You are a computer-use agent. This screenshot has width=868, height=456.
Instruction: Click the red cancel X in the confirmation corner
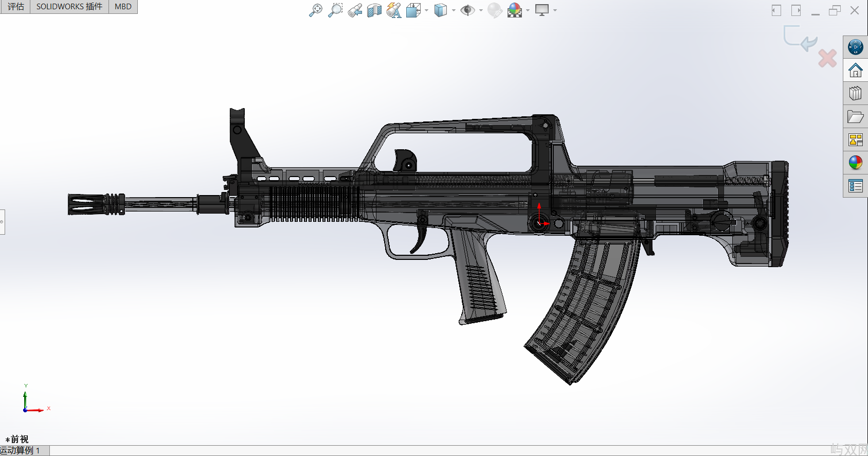pyautogui.click(x=827, y=58)
